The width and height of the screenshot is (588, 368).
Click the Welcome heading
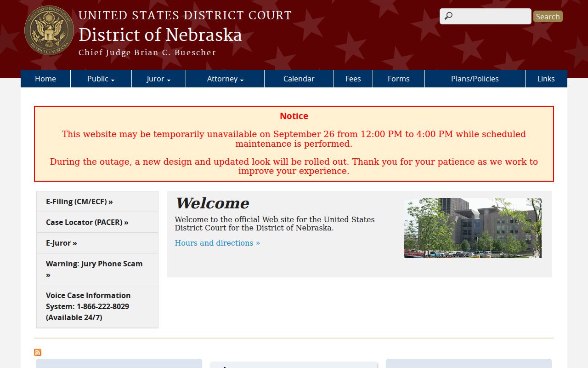coord(212,203)
